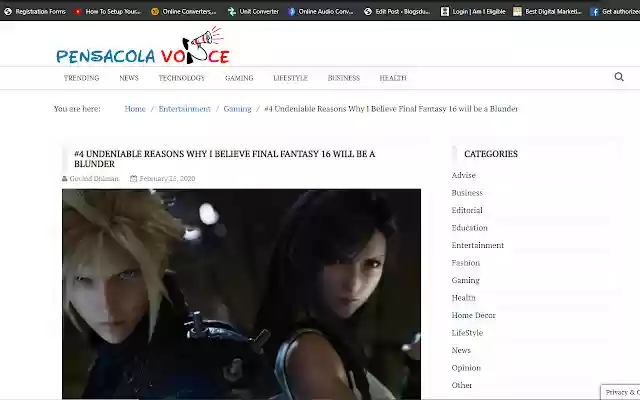Click the author icon beside Govind Dhiman

[64, 178]
